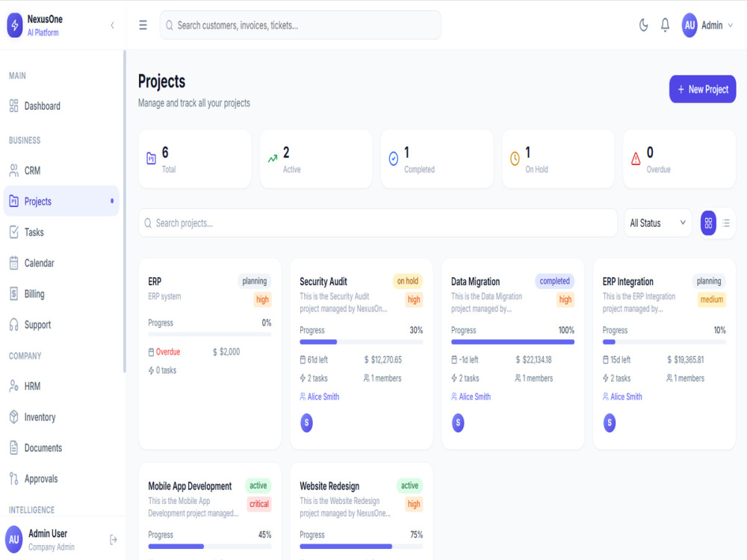Click the on hold badge on Security Audit
Screen dimensions: 747x560
tap(407, 281)
